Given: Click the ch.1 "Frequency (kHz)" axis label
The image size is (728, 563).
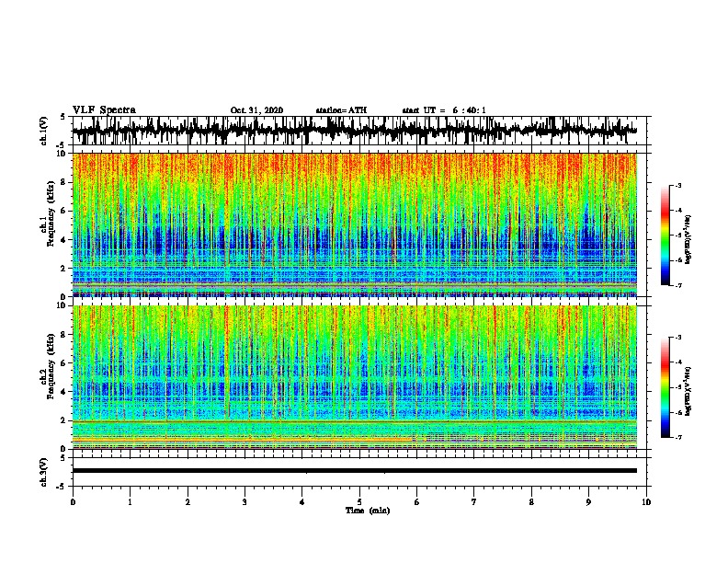Looking at the screenshot, I should [x=51, y=214].
